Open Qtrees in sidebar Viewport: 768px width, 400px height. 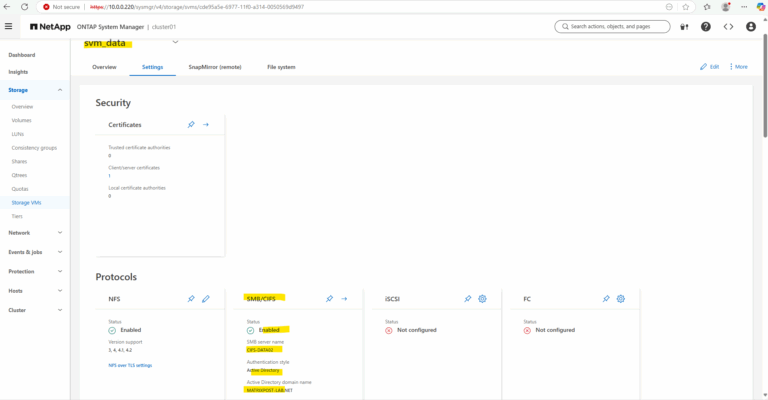click(x=20, y=175)
